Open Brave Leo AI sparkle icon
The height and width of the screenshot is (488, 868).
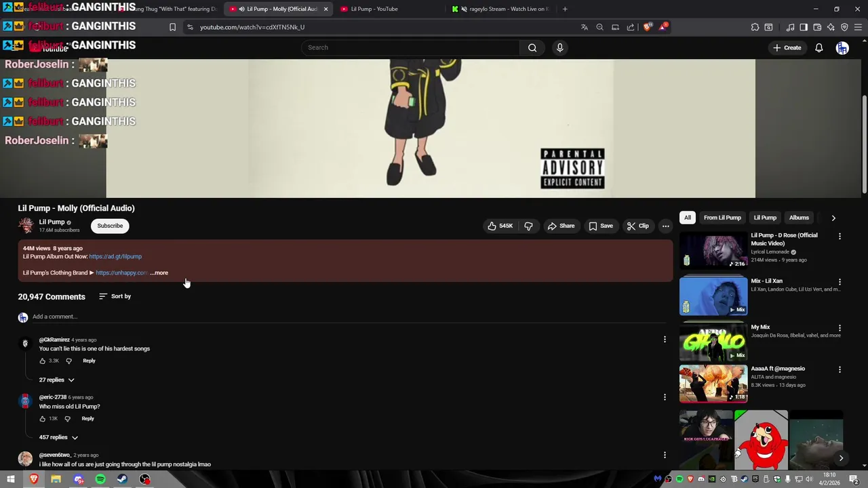point(831,27)
